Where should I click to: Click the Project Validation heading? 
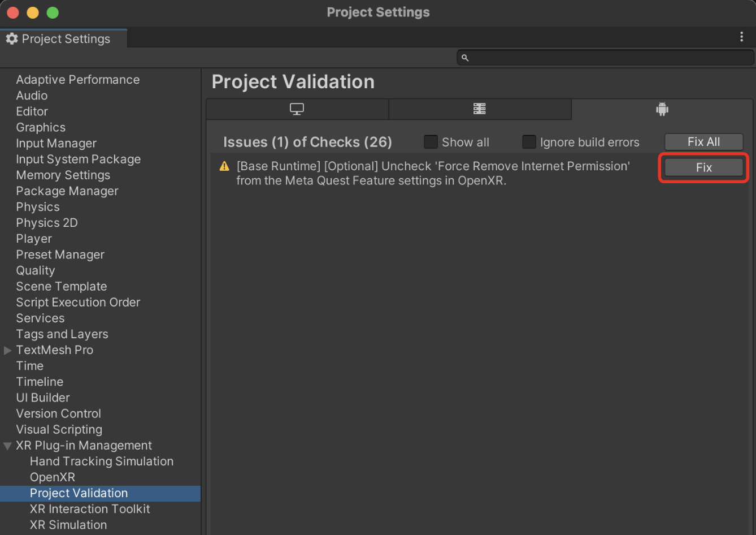pyautogui.click(x=293, y=82)
